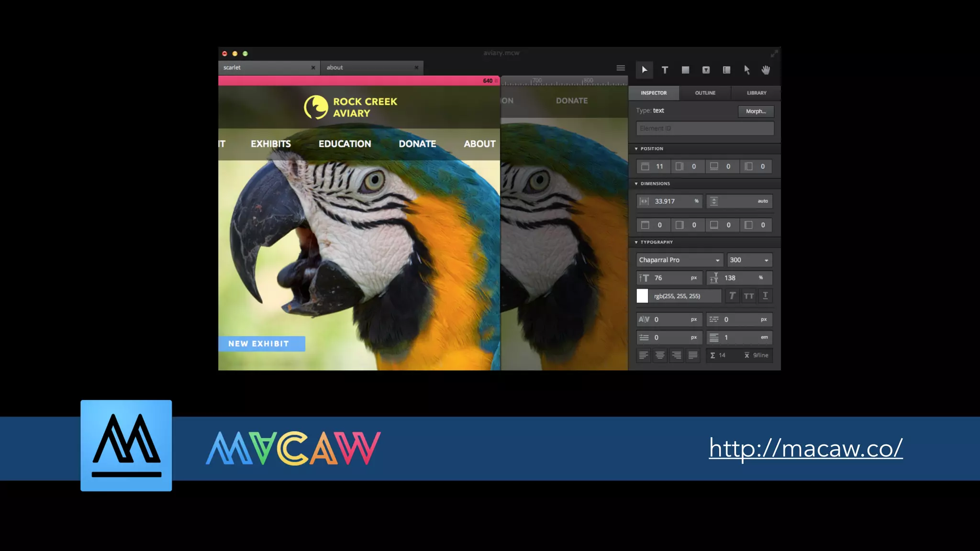The width and height of the screenshot is (980, 551).
Task: Toggle uppercase TT text style
Action: [749, 296]
